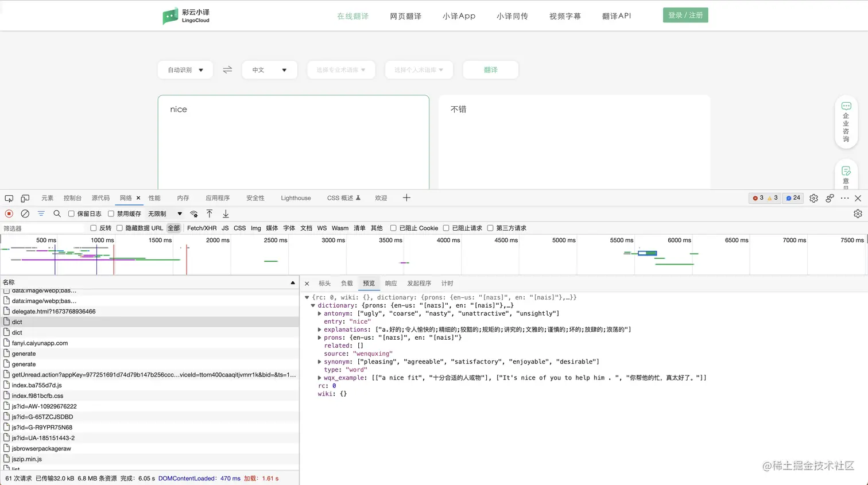Collapse the dictionary object in preview
Screen dimensions: 868x485
[x=313, y=305]
